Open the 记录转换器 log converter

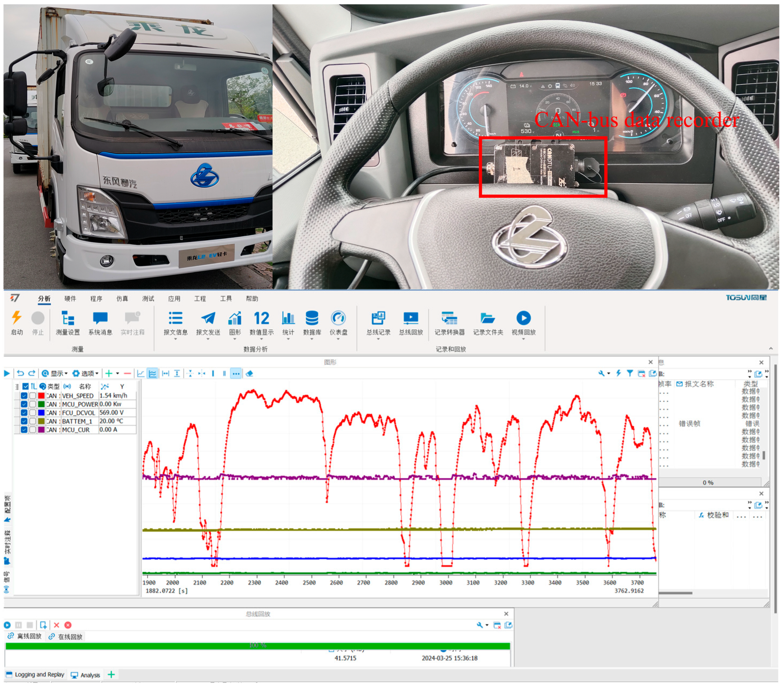point(449,318)
